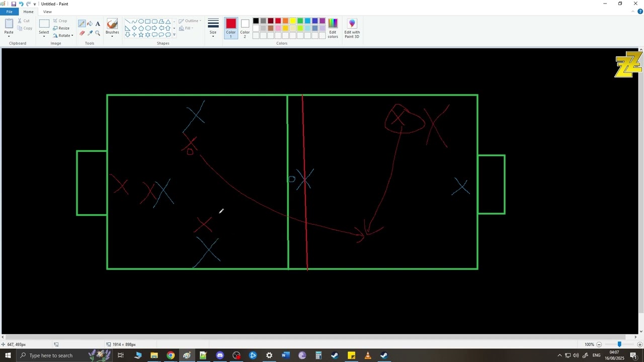
Task: Show hidden system tray icons
Action: pos(559,355)
